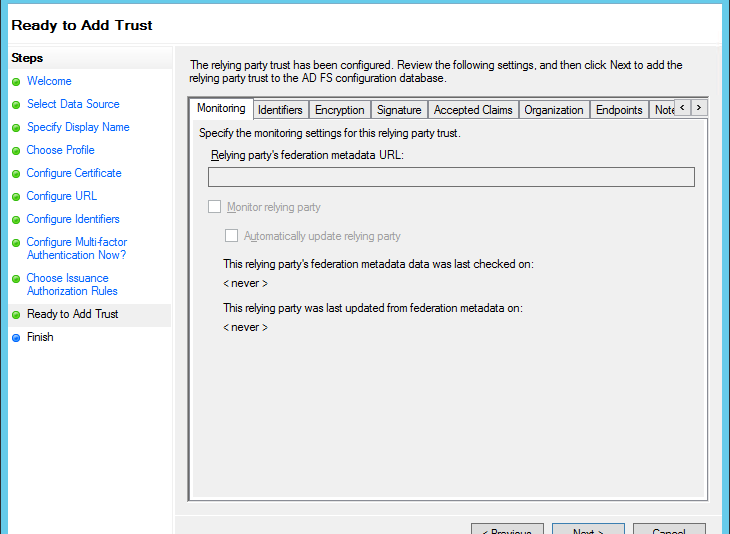This screenshot has height=534, width=730.
Task: Click the blue bullet next to Finish
Action: (16, 338)
